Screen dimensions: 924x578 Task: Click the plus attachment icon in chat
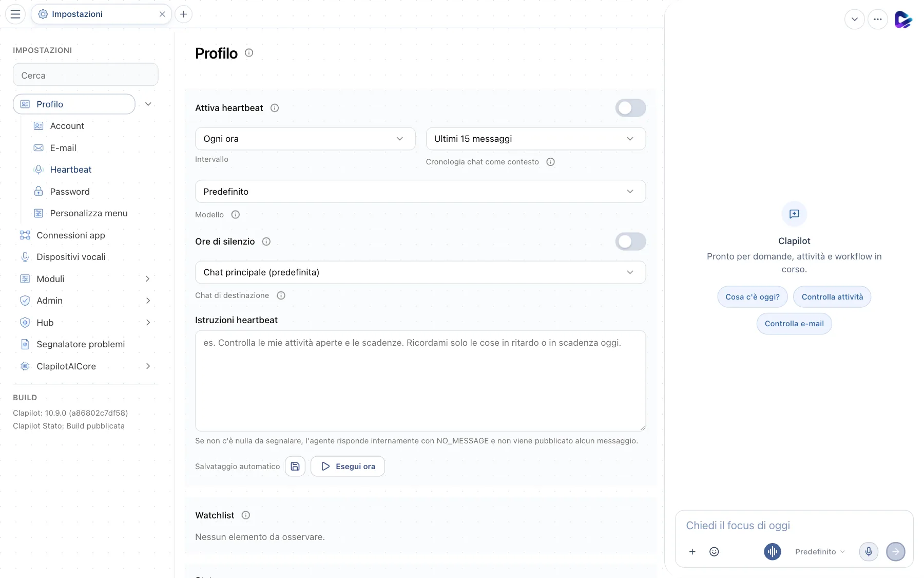tap(692, 552)
